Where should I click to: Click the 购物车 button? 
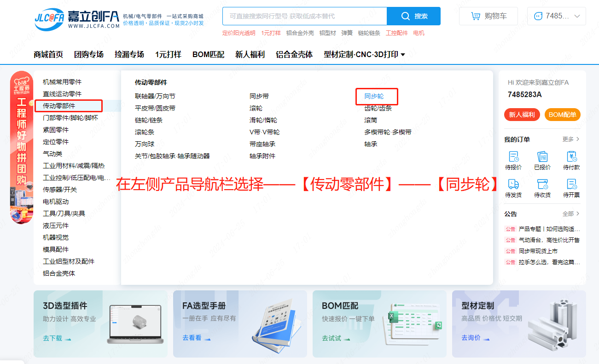pyautogui.click(x=489, y=16)
